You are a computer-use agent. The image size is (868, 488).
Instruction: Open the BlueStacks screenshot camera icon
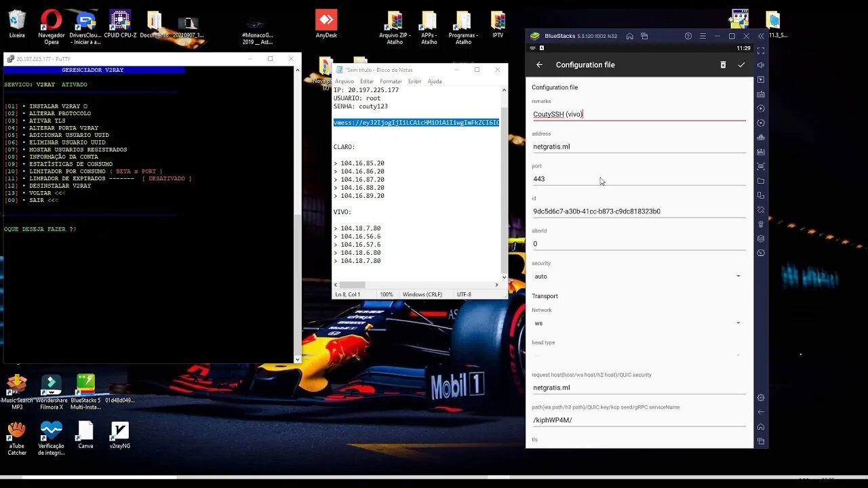[761, 166]
